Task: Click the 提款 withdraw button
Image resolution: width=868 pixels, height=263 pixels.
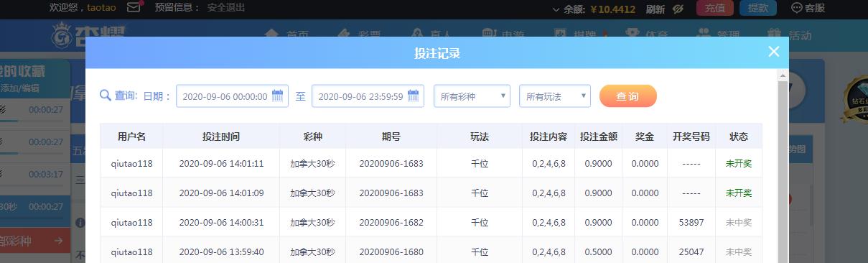Action: pos(758,8)
